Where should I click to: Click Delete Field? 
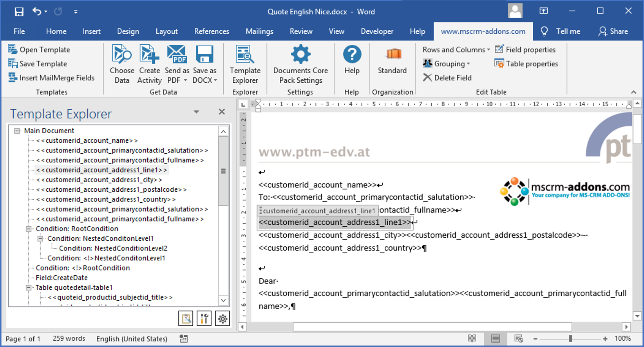point(447,78)
